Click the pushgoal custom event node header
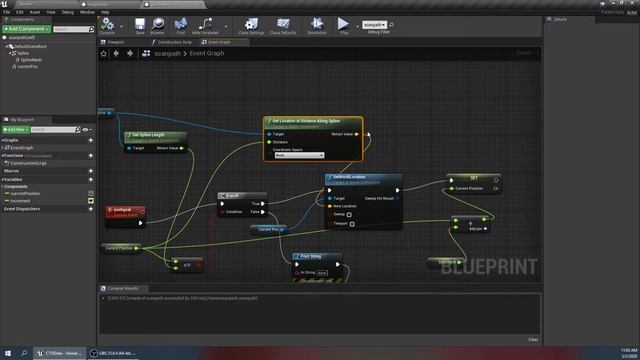This screenshot has width=640, height=360. click(x=125, y=210)
